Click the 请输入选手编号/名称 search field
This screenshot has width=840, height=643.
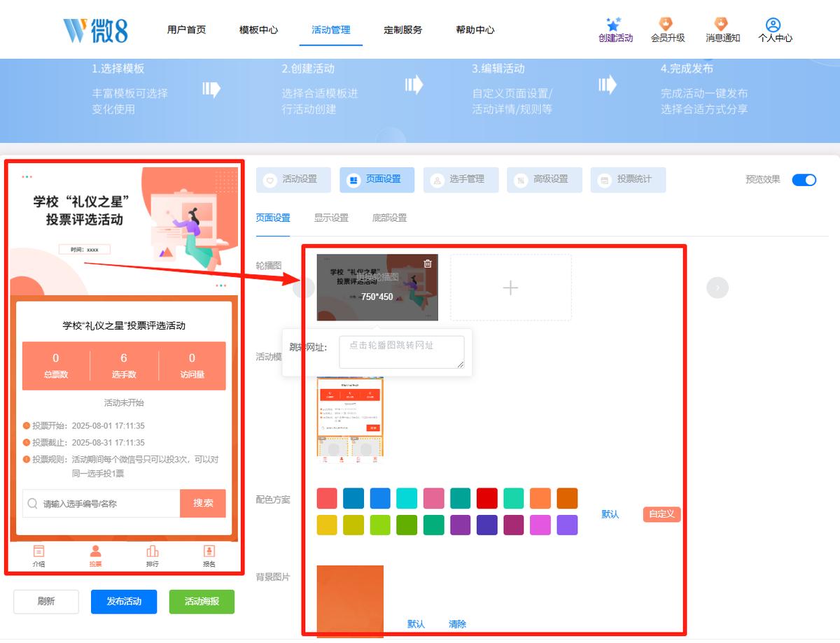101,503
